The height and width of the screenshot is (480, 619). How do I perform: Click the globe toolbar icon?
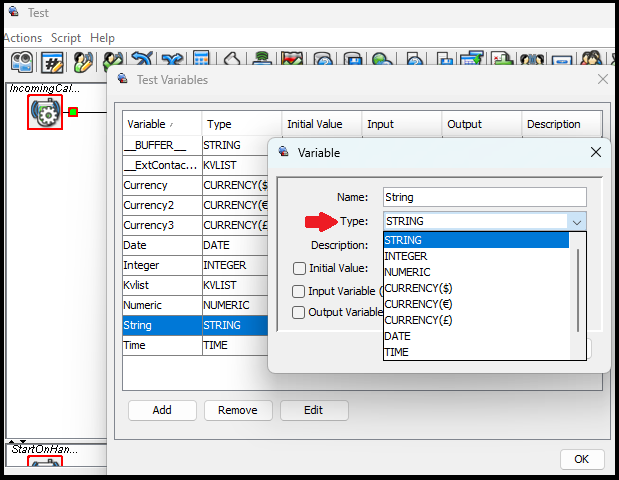382,59
